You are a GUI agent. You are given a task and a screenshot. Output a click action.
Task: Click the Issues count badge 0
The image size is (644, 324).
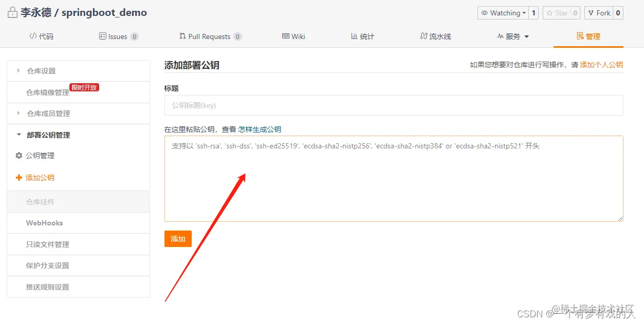coord(134,36)
